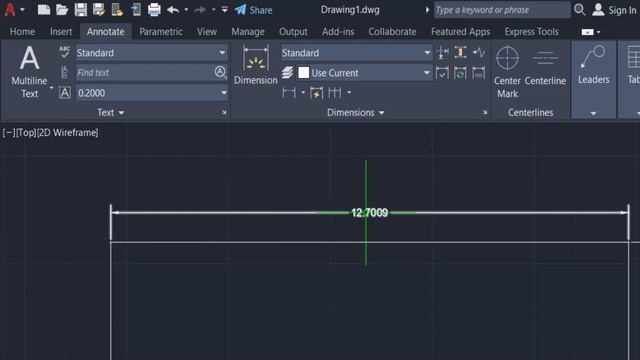This screenshot has width=640, height=360.
Task: Click the white Use Current color swatch
Action: coord(304,73)
